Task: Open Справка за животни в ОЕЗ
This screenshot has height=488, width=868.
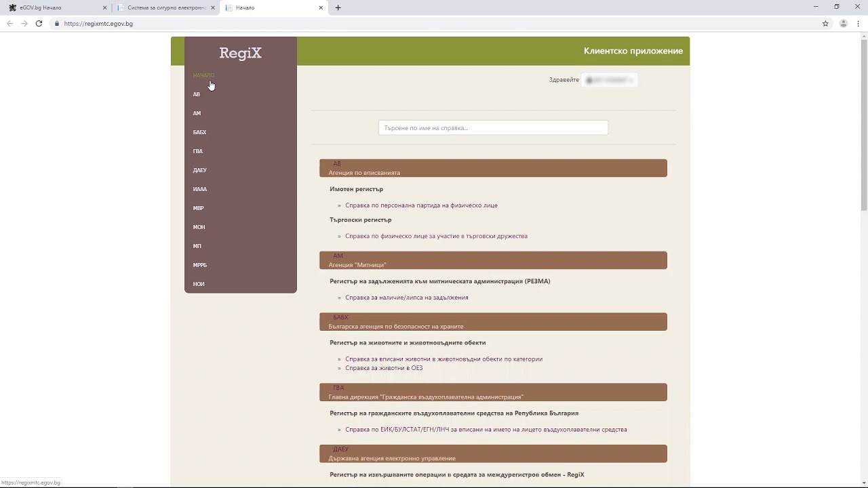Action: coord(384,368)
